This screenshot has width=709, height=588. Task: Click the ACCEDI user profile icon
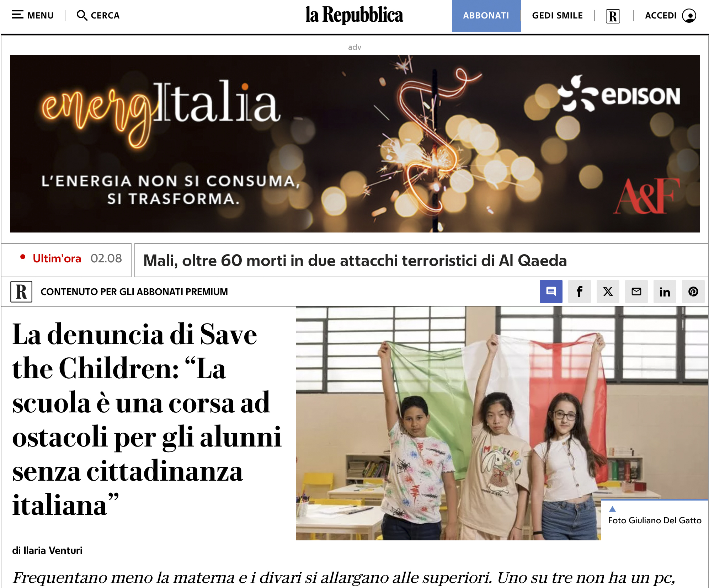689,16
